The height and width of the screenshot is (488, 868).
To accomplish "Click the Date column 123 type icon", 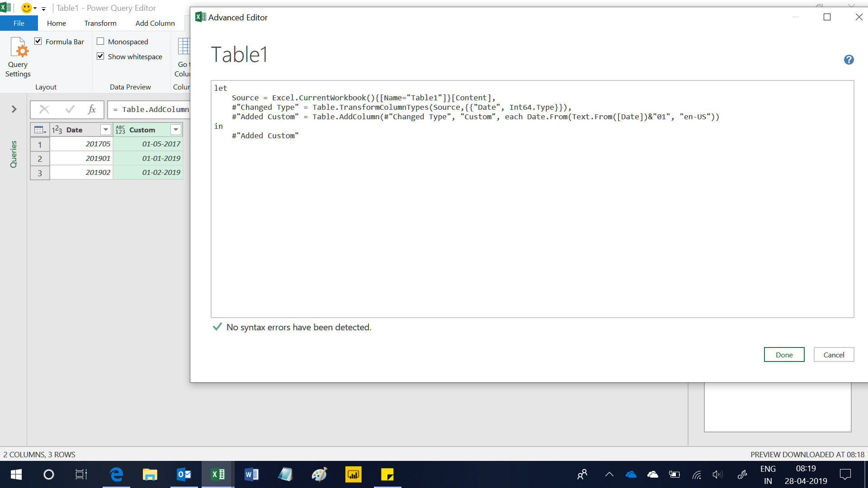I will (57, 130).
